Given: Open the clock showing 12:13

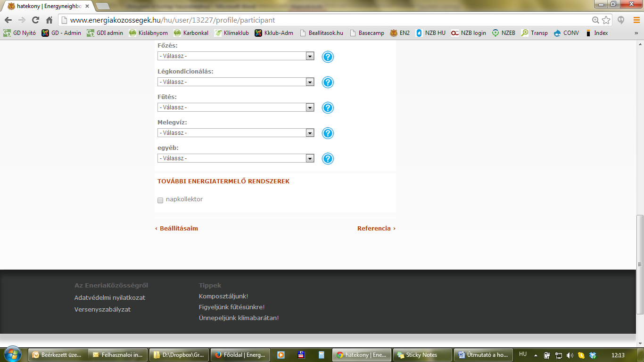Looking at the screenshot, I should (618, 355).
